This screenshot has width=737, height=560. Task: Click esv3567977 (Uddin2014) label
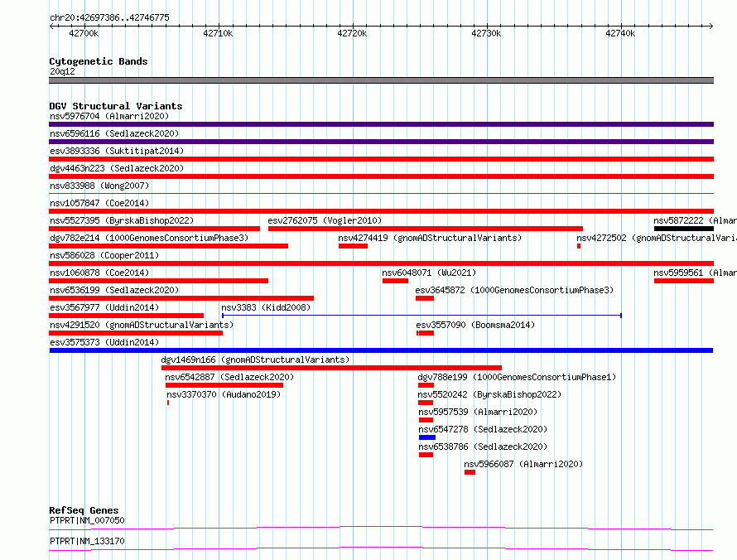(x=104, y=307)
